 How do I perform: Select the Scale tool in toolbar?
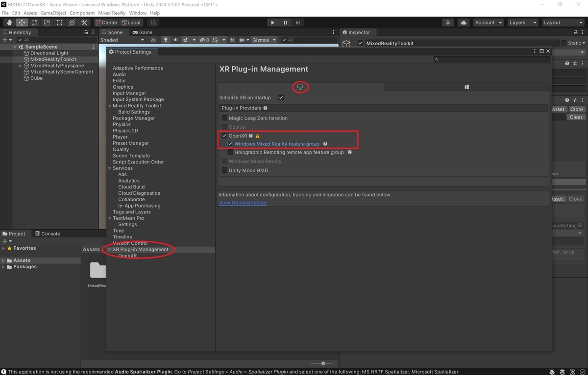47,23
